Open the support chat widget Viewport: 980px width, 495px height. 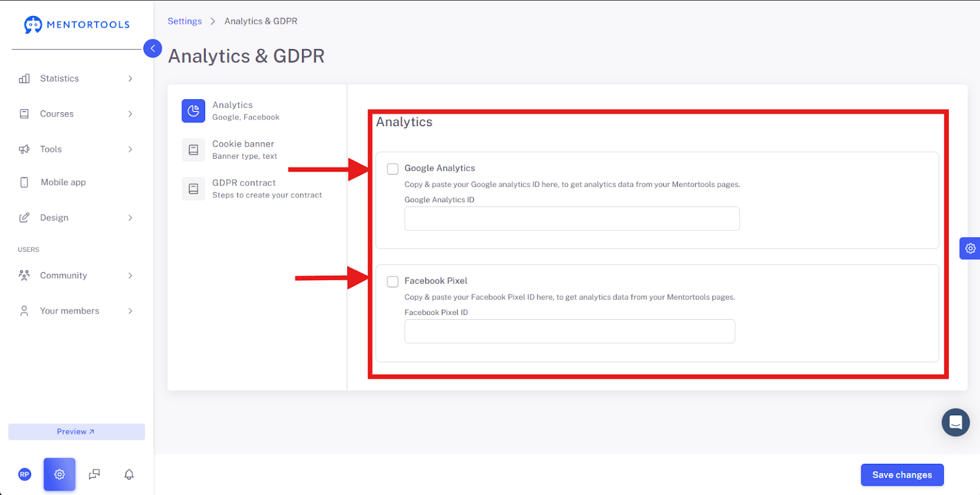pos(956,422)
